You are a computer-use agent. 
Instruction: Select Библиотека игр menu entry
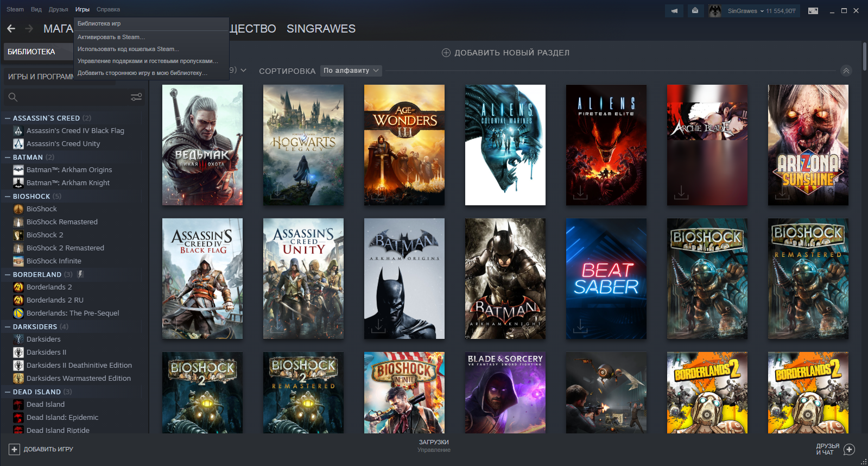coord(152,23)
